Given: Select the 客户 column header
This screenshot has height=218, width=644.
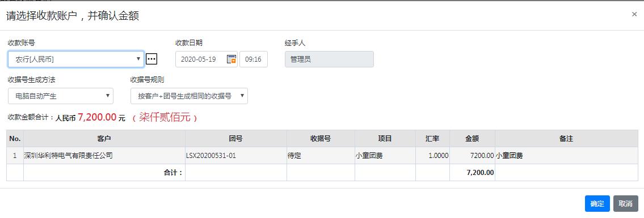Looking at the screenshot, I should (x=104, y=139).
